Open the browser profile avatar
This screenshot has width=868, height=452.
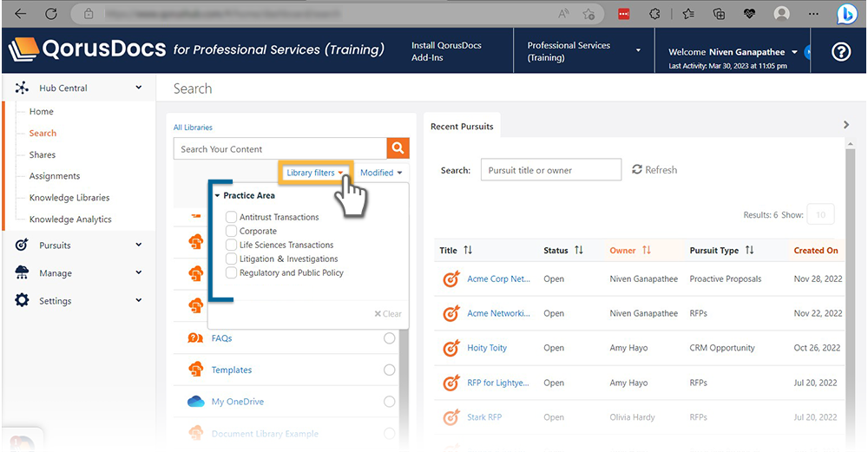pos(782,14)
